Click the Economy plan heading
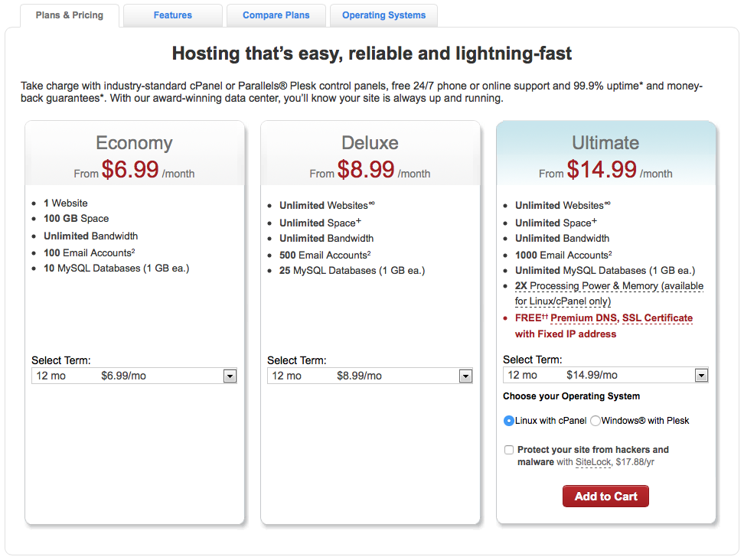 tap(134, 143)
